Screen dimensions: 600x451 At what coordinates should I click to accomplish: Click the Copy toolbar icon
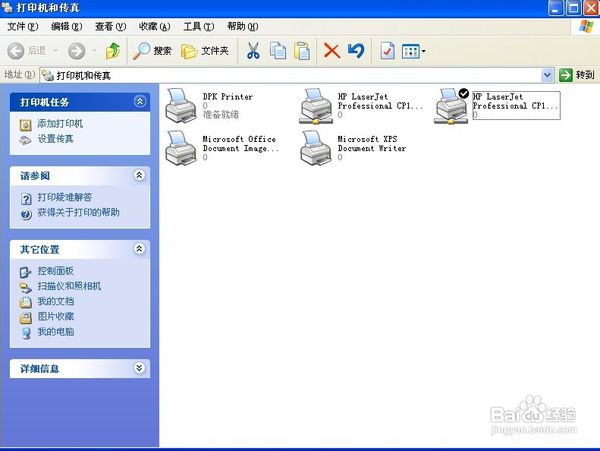coord(277,51)
